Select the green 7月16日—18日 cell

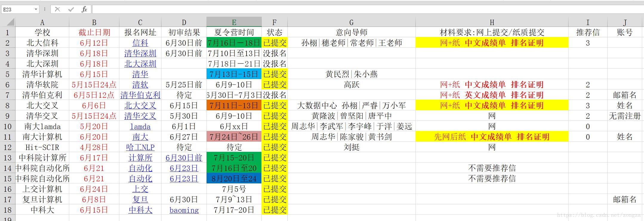pyautogui.click(x=234, y=43)
